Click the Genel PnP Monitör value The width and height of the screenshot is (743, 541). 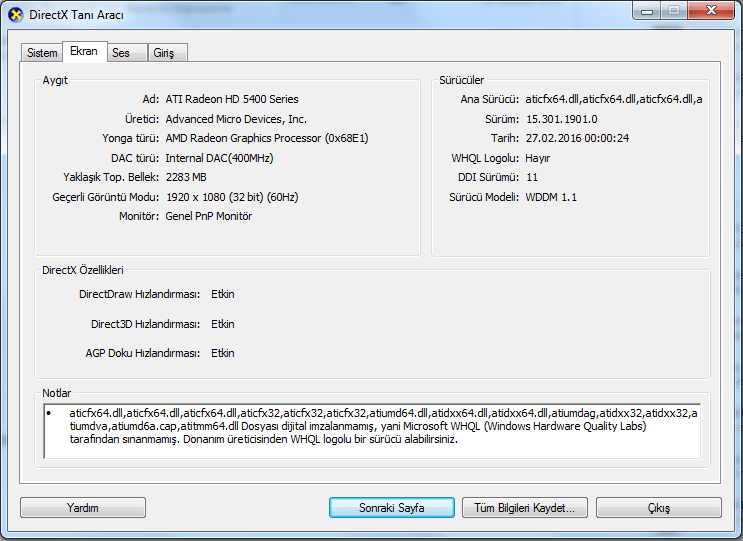[x=208, y=216]
